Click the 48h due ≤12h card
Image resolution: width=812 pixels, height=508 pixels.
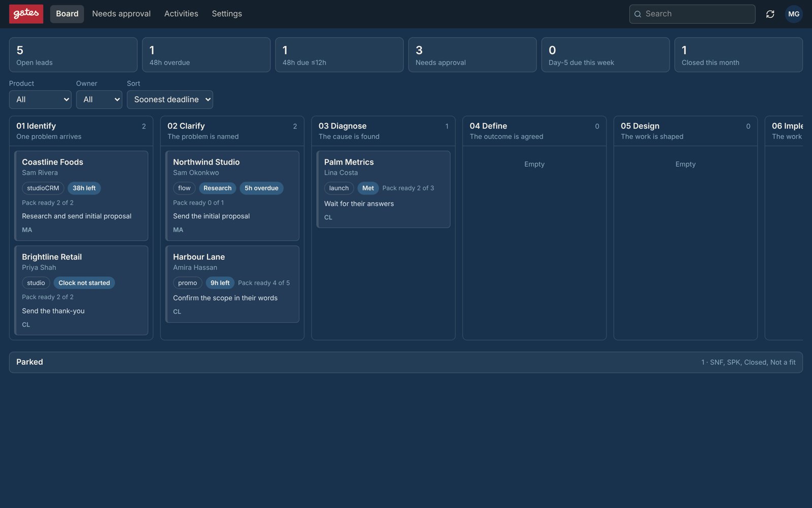[339, 55]
